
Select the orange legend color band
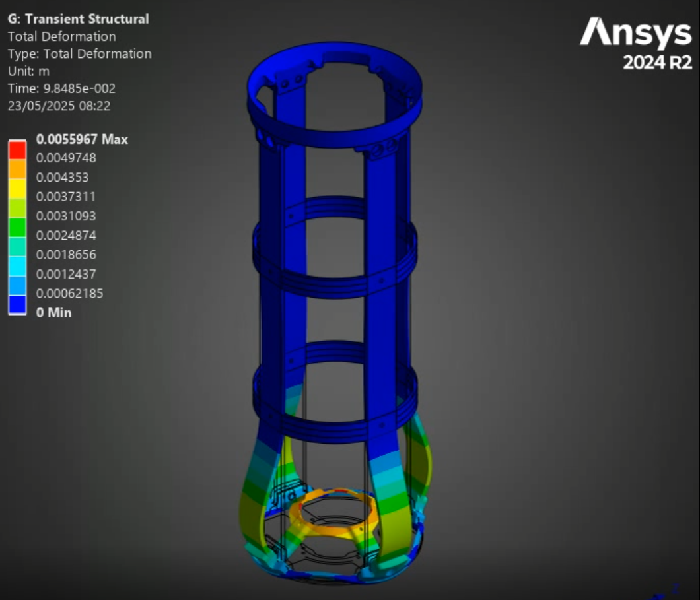(17, 168)
